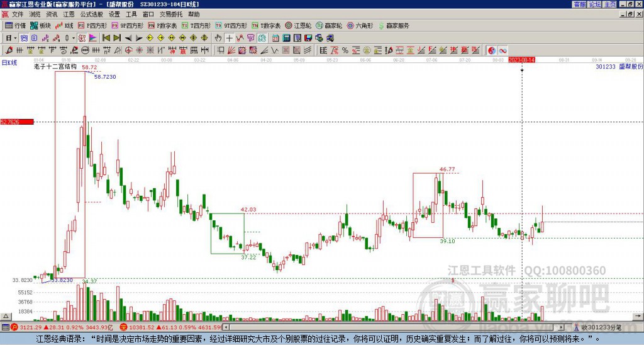This screenshot has width=644, height=345.
Task: Open the 9P四方形 tool
Action: click(127, 25)
